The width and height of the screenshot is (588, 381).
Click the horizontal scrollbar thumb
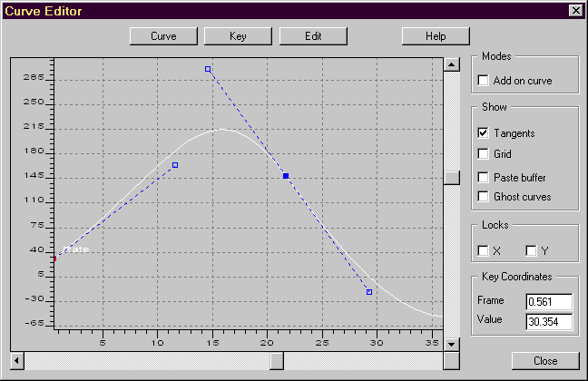(277, 361)
